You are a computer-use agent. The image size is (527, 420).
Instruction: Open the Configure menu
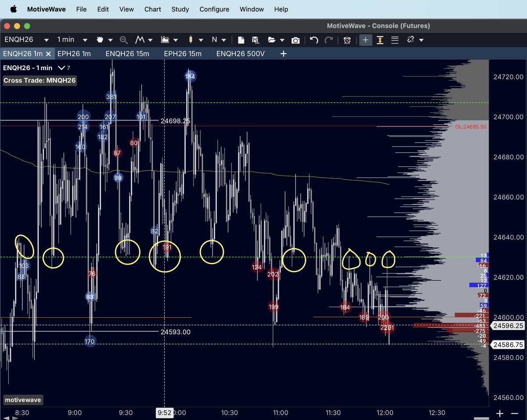pos(214,9)
